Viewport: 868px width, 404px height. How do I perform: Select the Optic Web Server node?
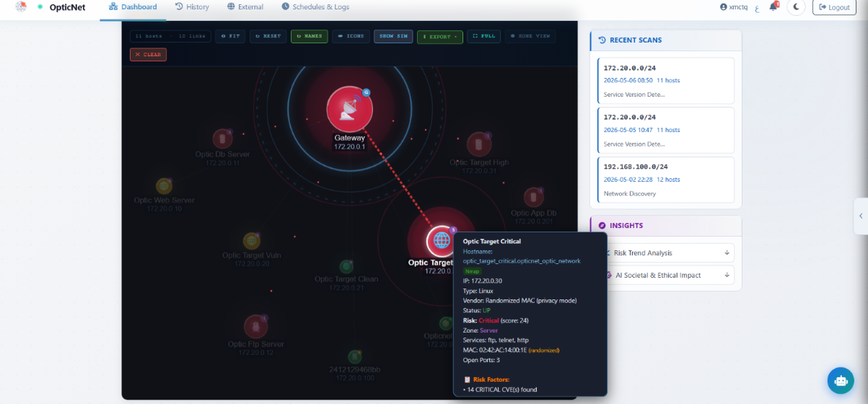pyautogui.click(x=164, y=186)
